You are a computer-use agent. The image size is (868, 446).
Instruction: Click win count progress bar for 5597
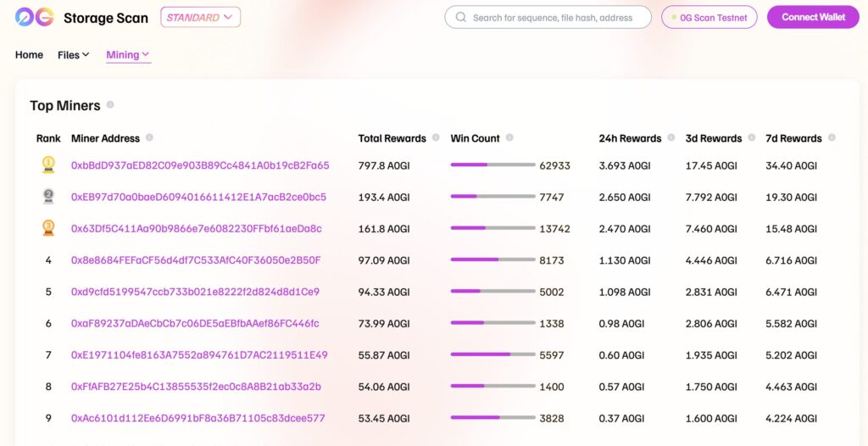click(492, 354)
